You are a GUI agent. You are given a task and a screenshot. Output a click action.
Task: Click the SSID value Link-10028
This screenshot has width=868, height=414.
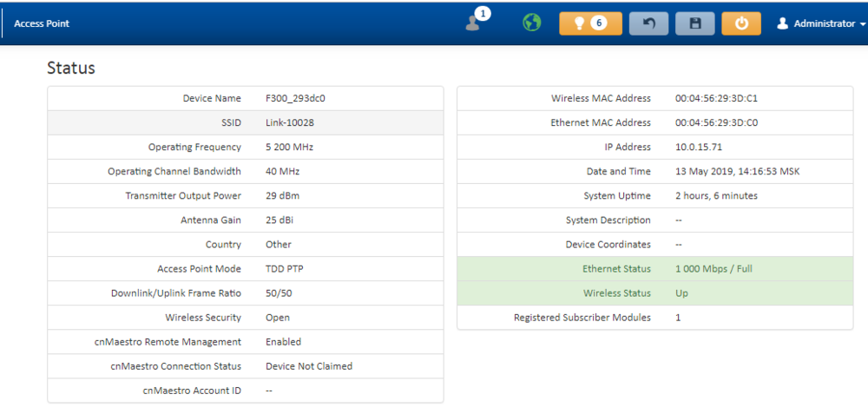290,123
